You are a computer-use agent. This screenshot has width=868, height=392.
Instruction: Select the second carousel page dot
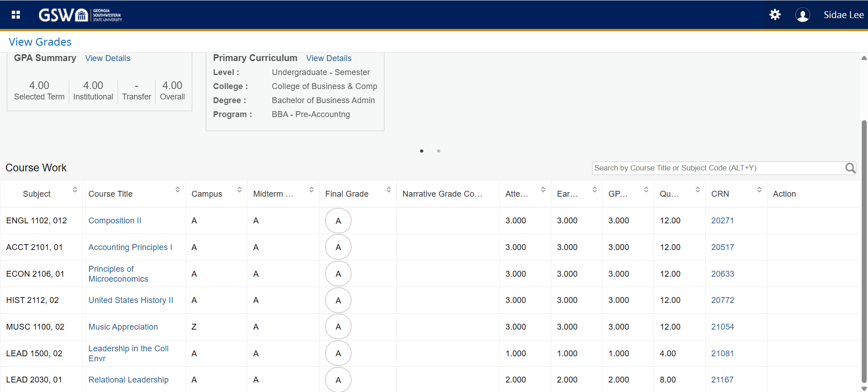[438, 151]
